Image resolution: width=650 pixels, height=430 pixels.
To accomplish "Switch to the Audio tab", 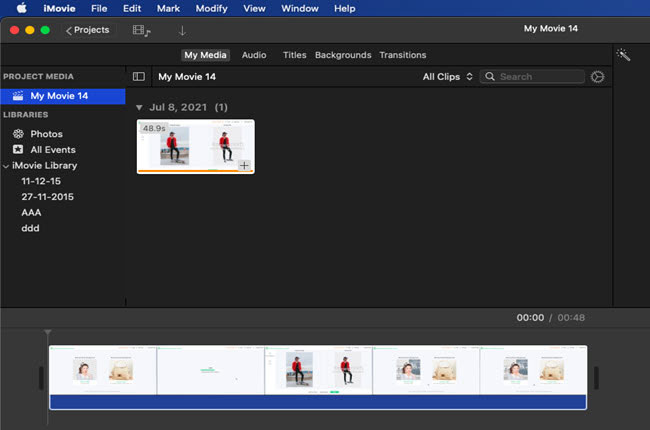I will tap(254, 55).
